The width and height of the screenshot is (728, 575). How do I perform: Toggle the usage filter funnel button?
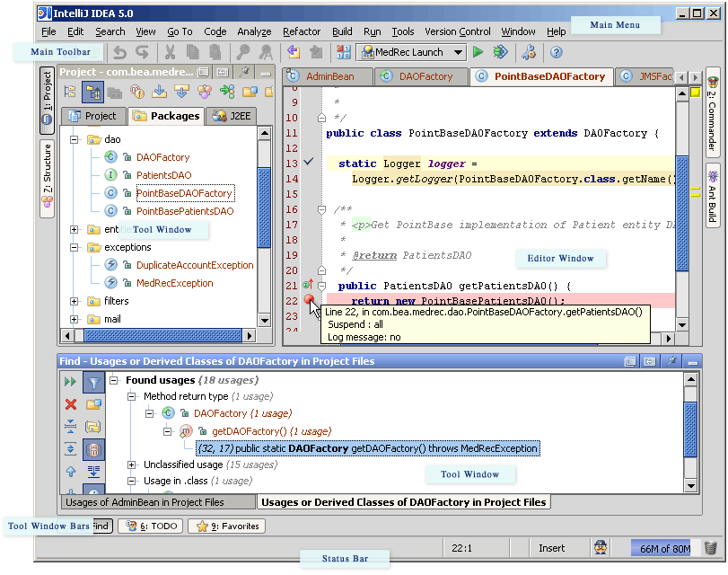93,383
